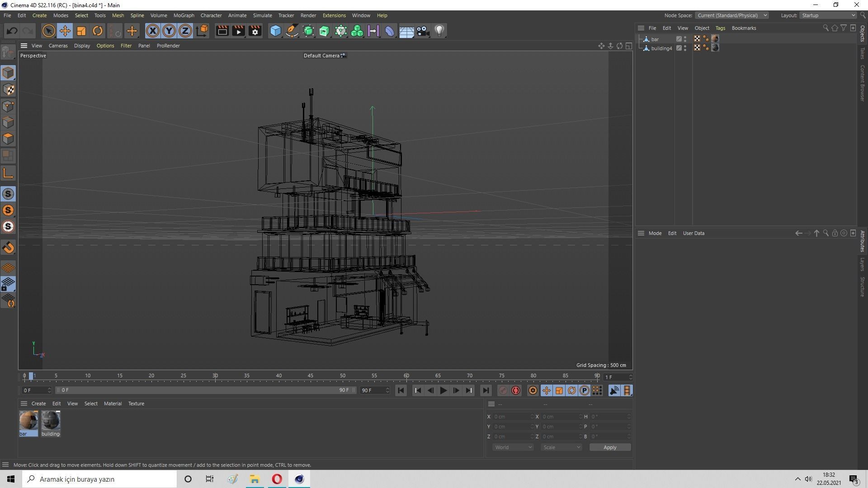The width and height of the screenshot is (868, 488).
Task: Click the Undo arrow icon
Action: click(x=12, y=31)
